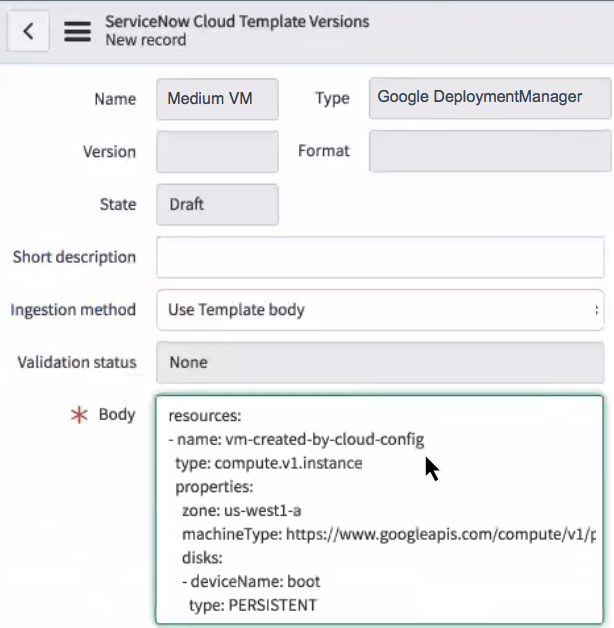Image resolution: width=614 pixels, height=628 pixels.
Task: Click the Body field label
Action: 117,415
